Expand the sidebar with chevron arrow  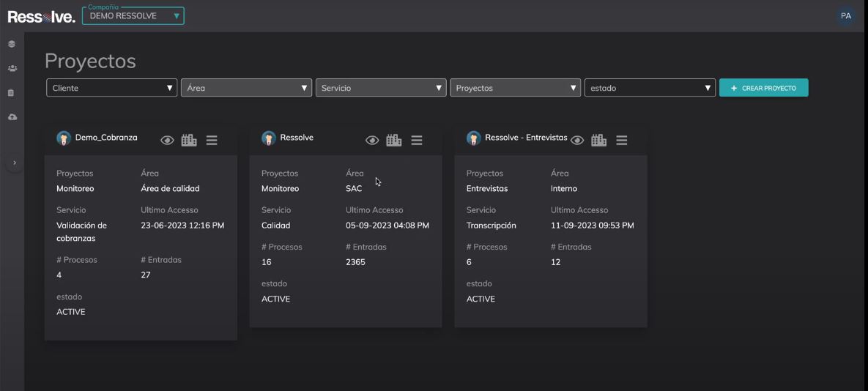15,163
